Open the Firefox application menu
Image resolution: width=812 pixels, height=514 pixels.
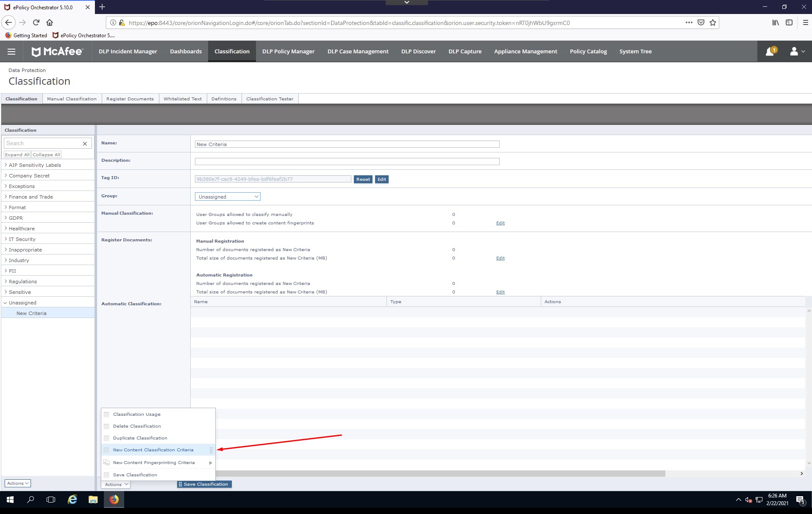805,23
